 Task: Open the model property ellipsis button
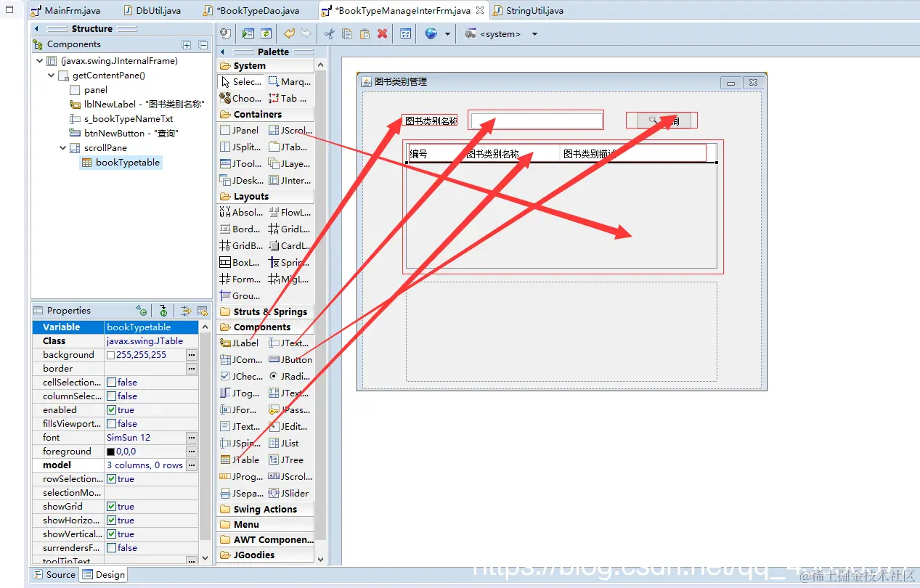coord(192,465)
